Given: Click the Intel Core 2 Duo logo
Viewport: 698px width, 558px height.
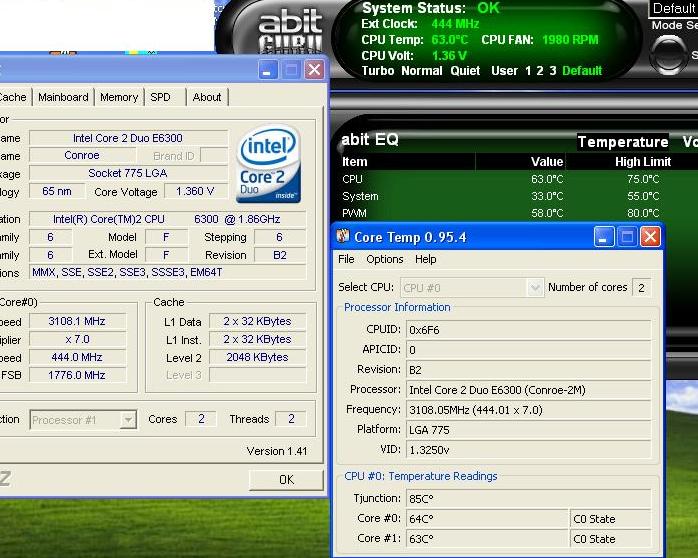Looking at the screenshot, I should (x=268, y=164).
